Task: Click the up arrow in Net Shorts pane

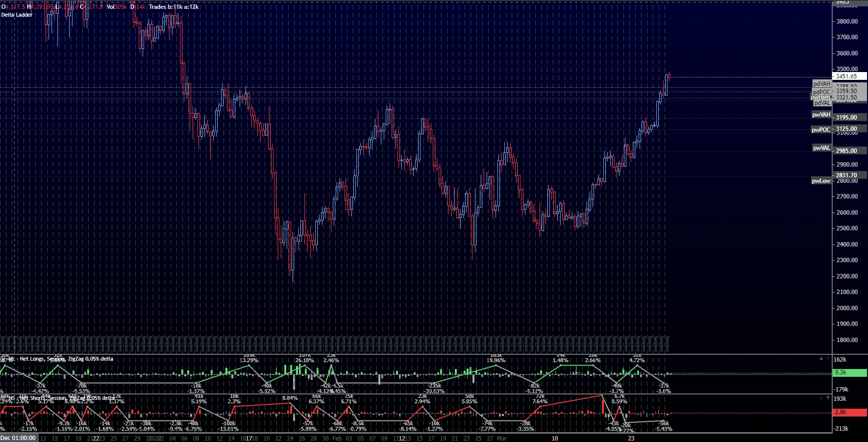Action: point(828,398)
